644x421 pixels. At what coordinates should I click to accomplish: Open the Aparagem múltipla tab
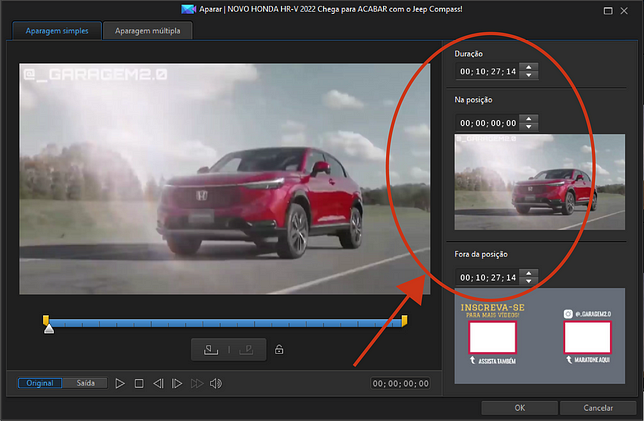(x=147, y=31)
